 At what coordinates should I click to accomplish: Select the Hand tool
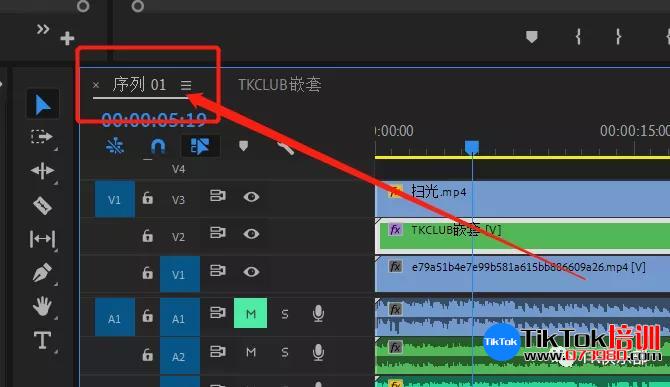click(42, 306)
